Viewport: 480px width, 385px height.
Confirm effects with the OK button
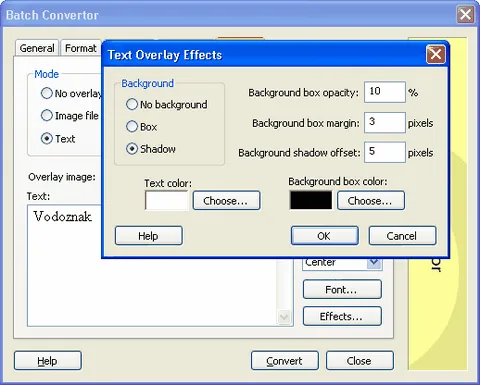click(325, 236)
